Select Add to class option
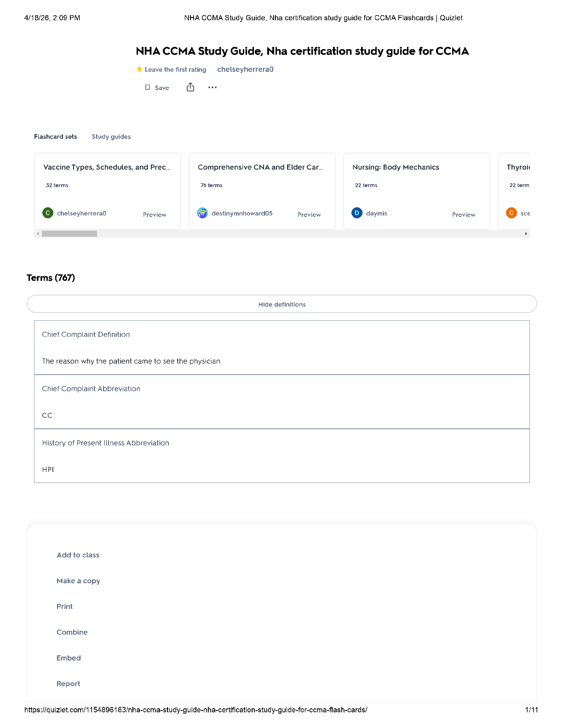The image size is (563, 728). 78,555
